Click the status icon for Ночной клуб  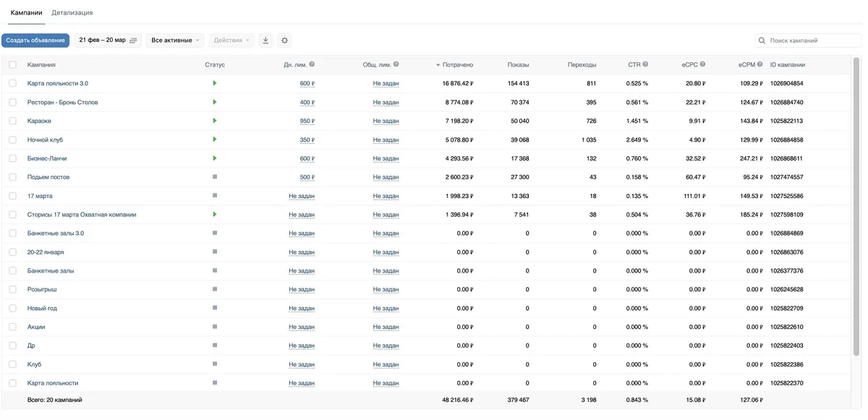click(x=215, y=140)
